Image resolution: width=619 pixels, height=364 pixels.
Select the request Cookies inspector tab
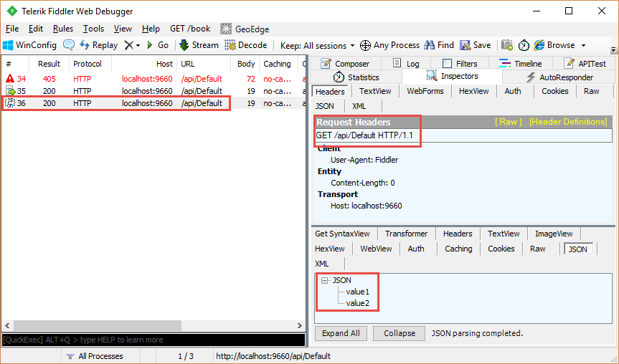pyautogui.click(x=554, y=91)
